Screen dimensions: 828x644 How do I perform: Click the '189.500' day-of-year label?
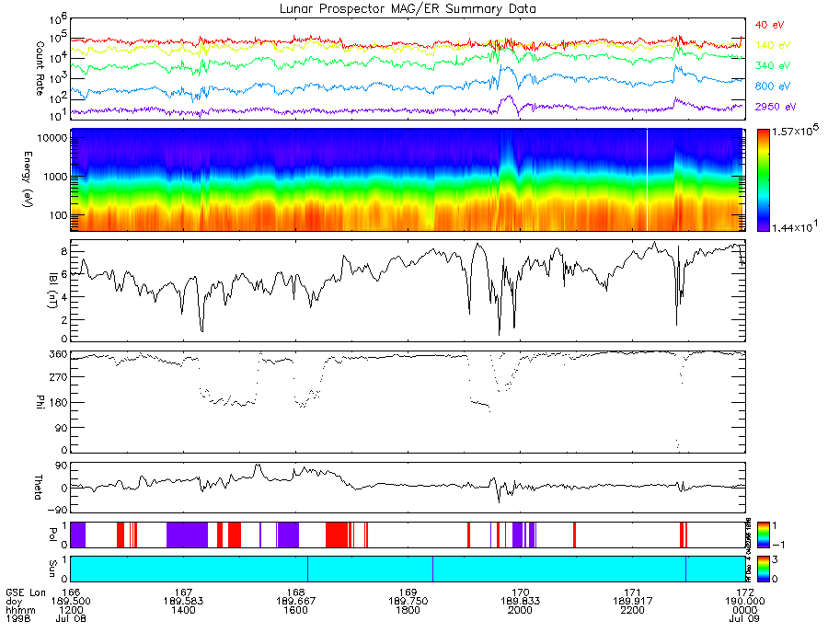[71, 602]
